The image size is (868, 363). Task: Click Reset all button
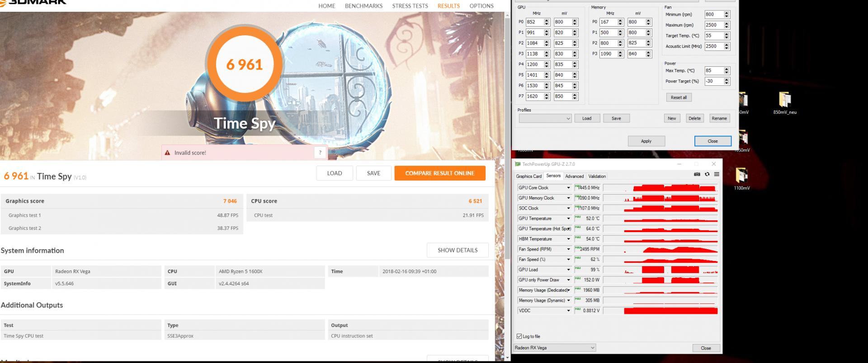point(679,98)
